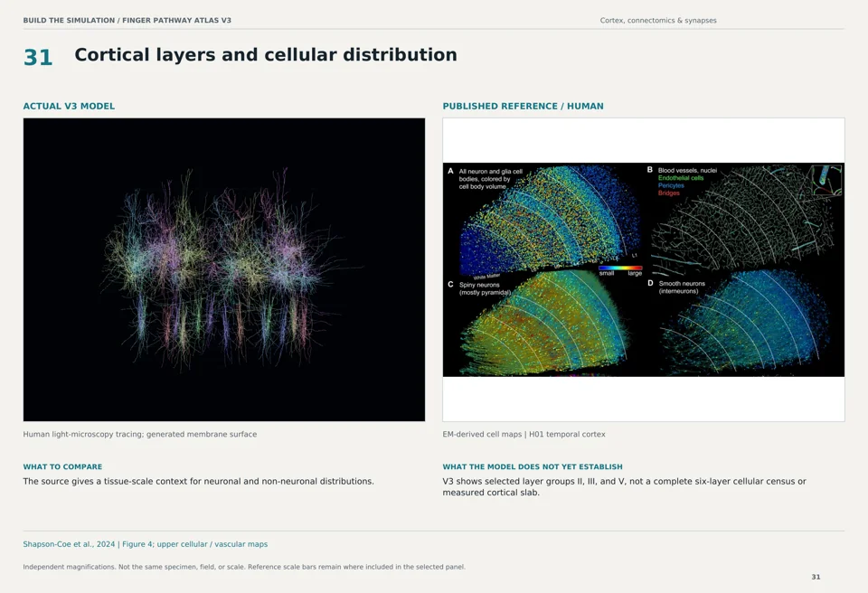Screen dimensions: 868x593
Task: Click the 'Independent magnifications' footnote text
Action: click(x=244, y=567)
